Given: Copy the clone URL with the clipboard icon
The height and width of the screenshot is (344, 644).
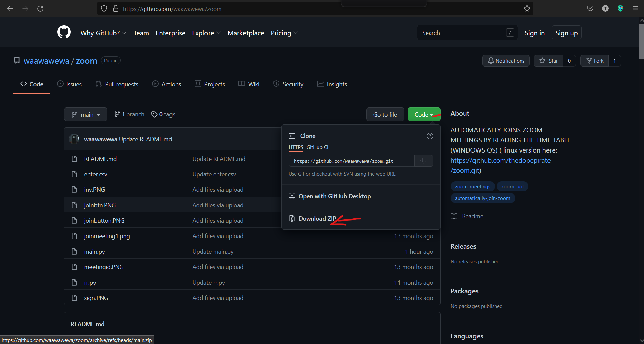Looking at the screenshot, I should 423,161.
